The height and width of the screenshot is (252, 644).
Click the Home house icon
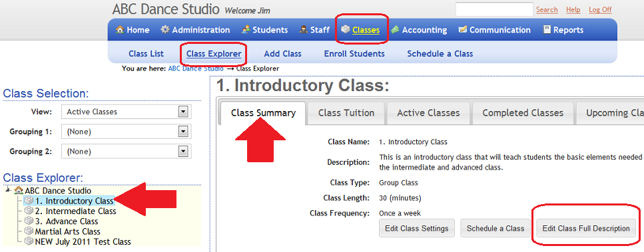(x=120, y=30)
